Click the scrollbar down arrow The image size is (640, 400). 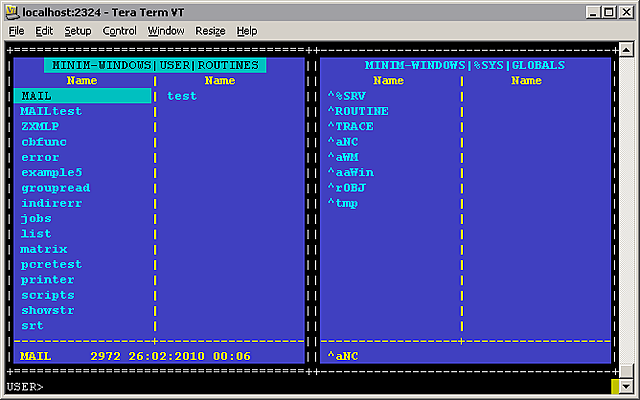click(x=626, y=386)
